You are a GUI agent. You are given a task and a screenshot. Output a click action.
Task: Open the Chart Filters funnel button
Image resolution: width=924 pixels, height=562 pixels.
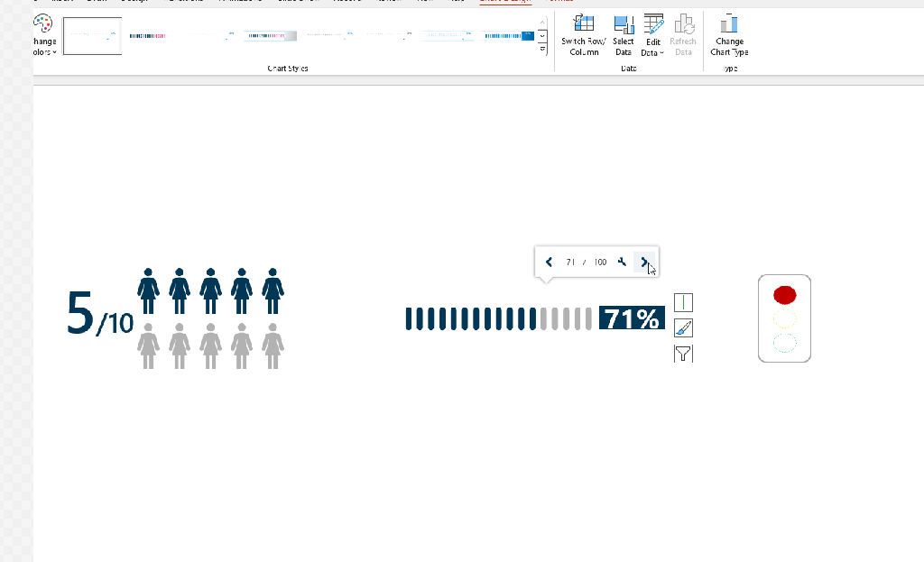pos(684,353)
